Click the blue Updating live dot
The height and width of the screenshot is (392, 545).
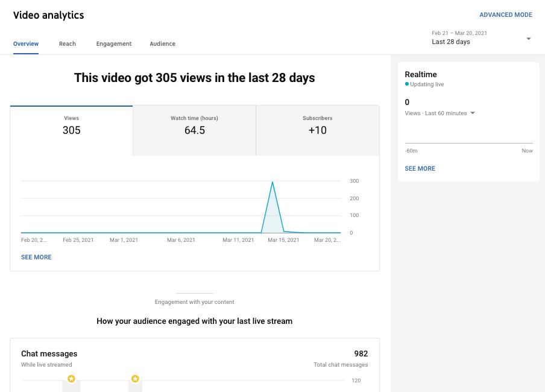click(x=407, y=84)
